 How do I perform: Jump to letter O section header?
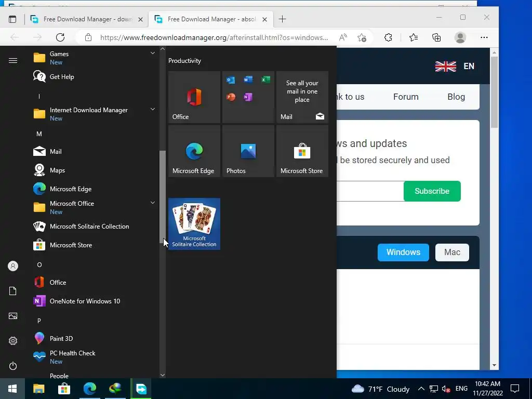pyautogui.click(x=39, y=264)
